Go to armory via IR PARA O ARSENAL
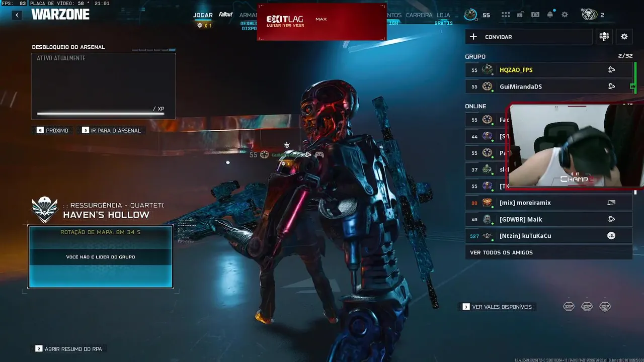 111,130
